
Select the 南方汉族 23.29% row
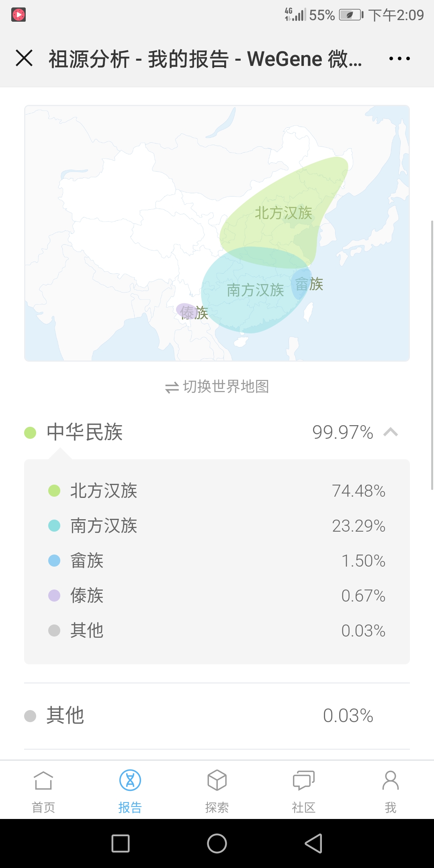click(217, 526)
